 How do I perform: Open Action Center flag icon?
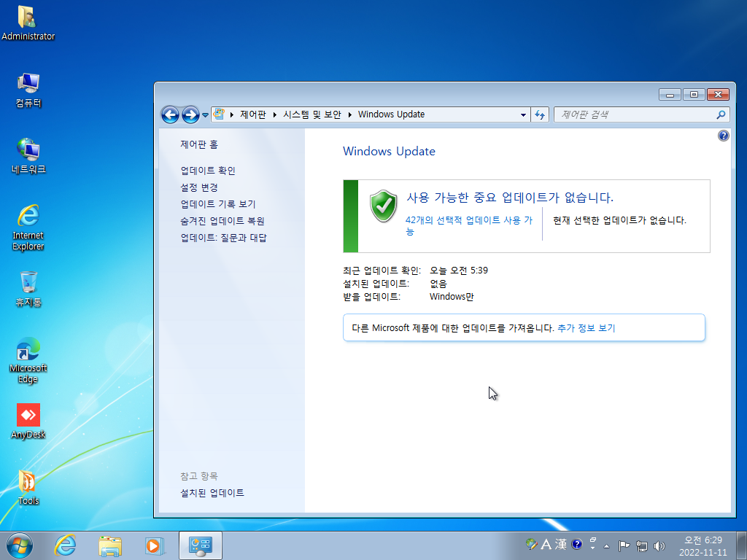tap(624, 545)
